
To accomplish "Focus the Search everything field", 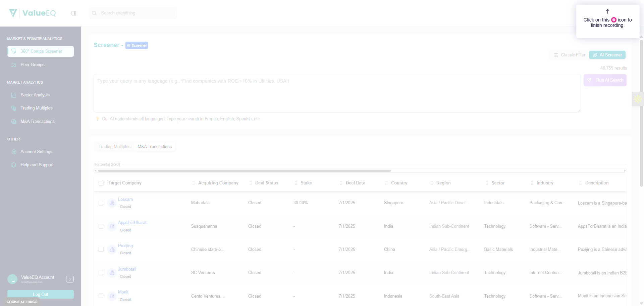I will tap(133, 13).
